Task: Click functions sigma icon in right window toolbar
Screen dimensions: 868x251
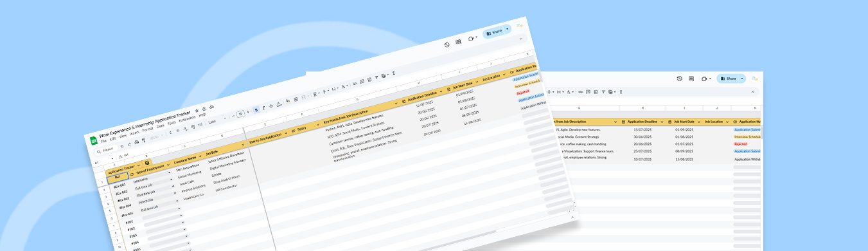Action: pyautogui.click(x=621, y=92)
